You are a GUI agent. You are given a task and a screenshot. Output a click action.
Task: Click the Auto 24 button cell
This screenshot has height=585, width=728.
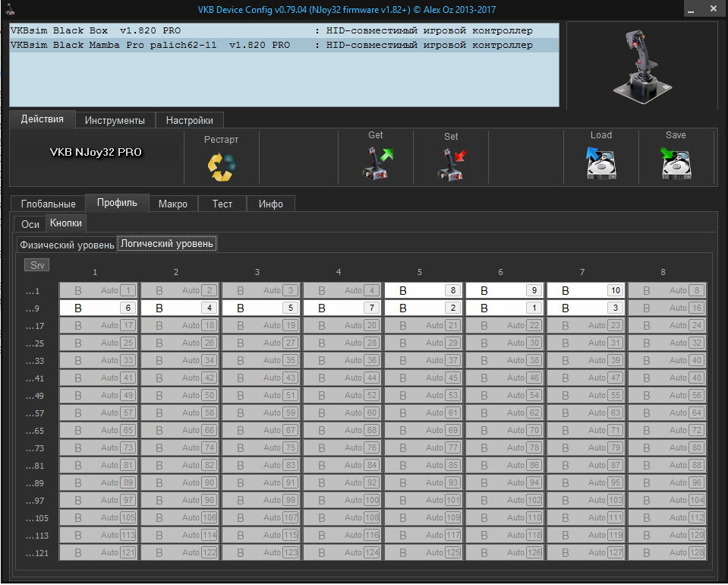click(x=667, y=325)
